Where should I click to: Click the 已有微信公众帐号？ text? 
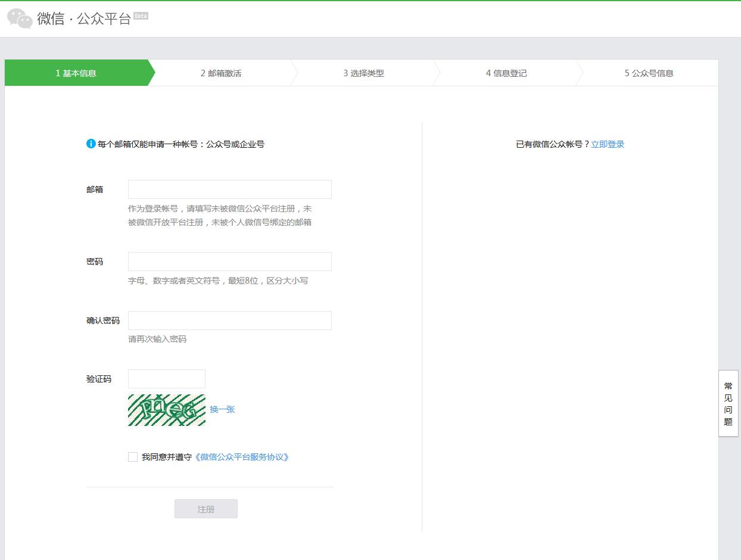click(x=553, y=144)
